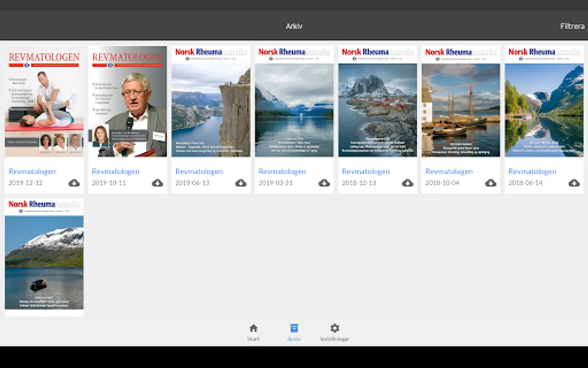The width and height of the screenshot is (588, 368).
Task: Download the 2018-12-13 Revmatologen issue
Action: point(407,183)
